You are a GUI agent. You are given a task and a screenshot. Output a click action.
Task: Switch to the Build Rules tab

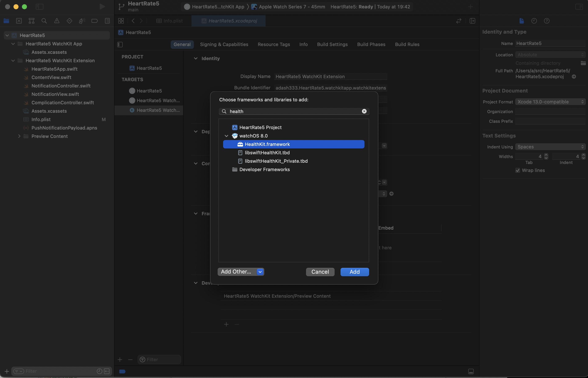[x=407, y=44]
